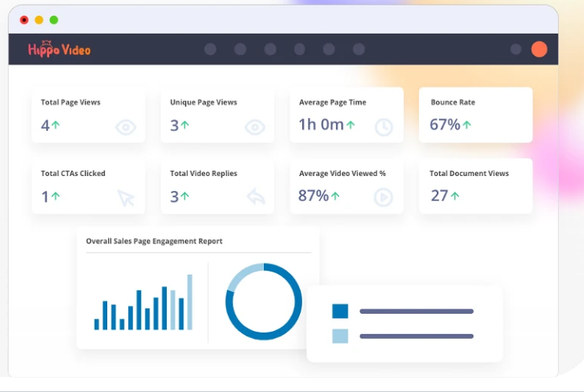Viewport: 584px width, 392px height.
Task: Click the light blue legend swatch
Action: coord(340,336)
